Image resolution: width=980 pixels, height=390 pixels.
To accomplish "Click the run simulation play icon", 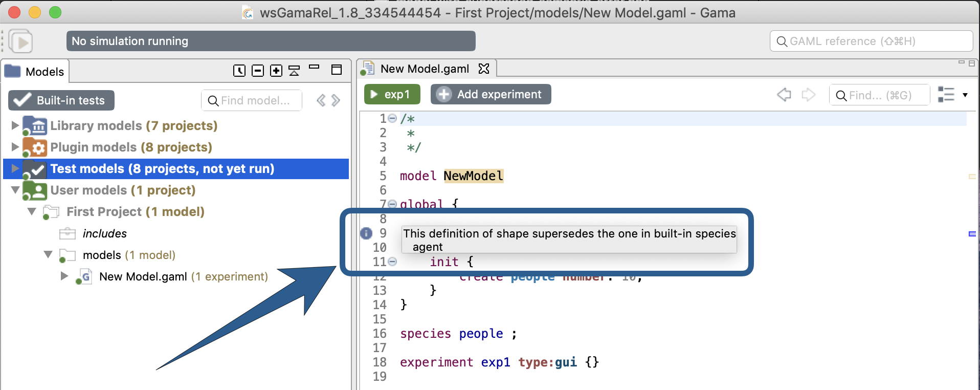I will (21, 41).
